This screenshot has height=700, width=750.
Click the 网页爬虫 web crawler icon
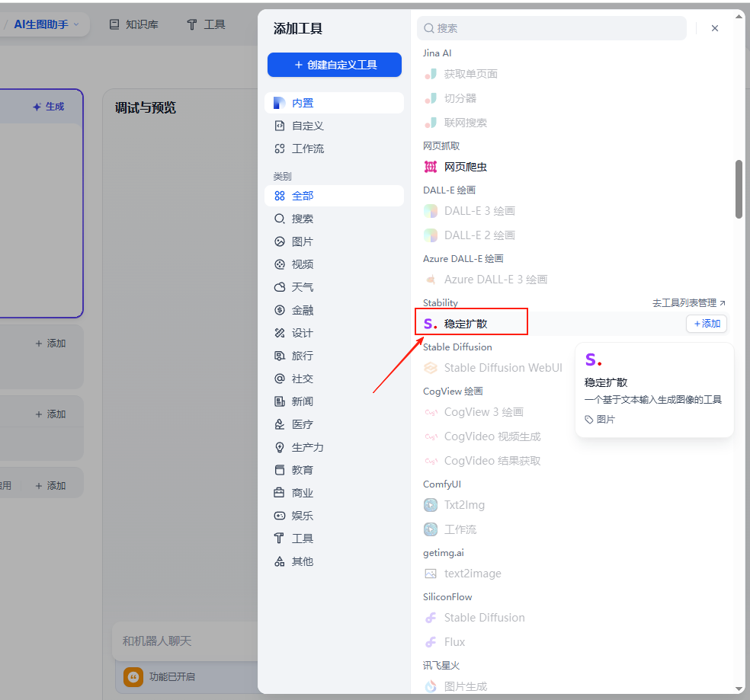coord(431,167)
